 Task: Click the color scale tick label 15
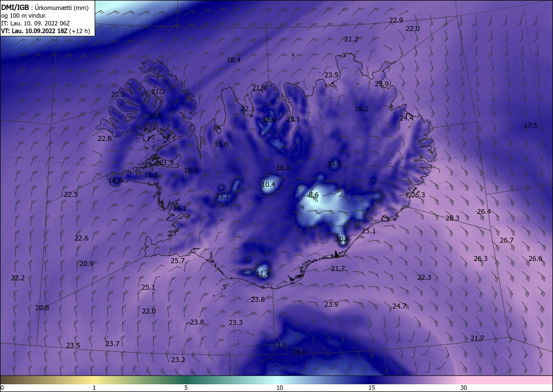(372, 388)
